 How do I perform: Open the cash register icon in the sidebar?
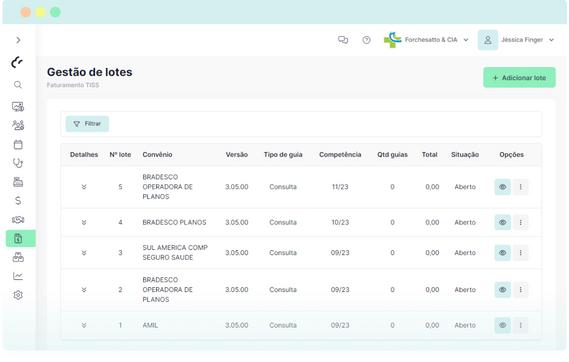point(18,182)
